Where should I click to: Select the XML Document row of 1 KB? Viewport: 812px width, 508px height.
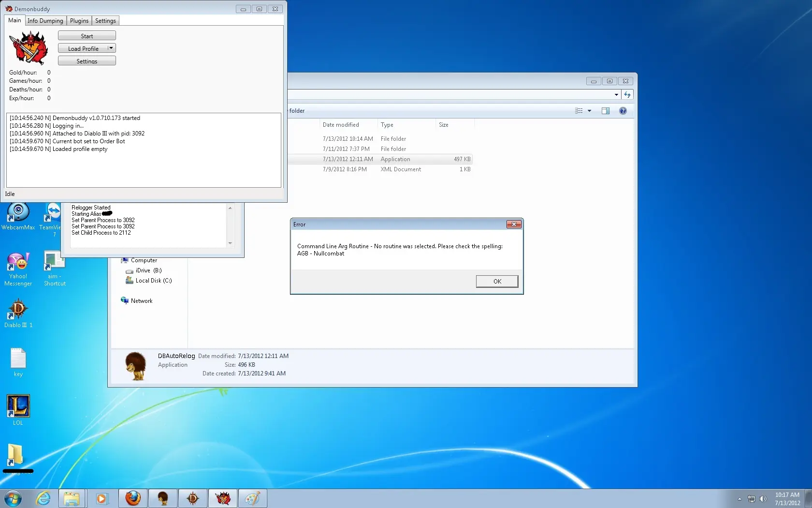(x=380, y=169)
